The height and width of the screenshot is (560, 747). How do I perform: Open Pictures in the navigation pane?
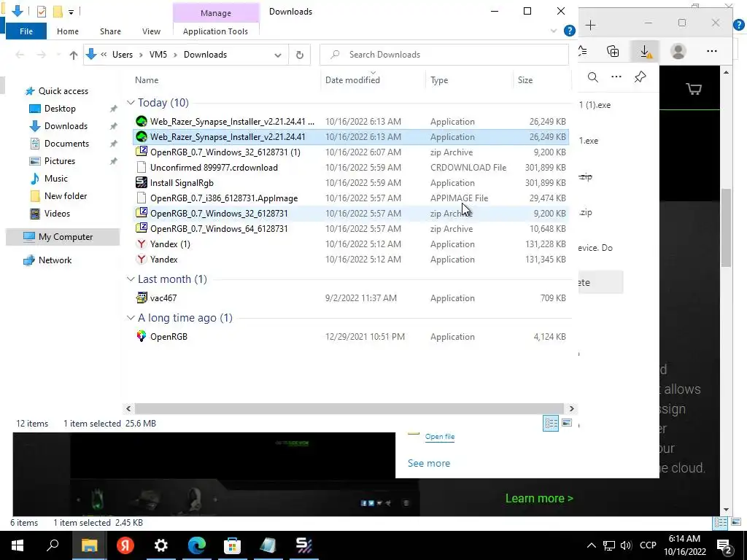click(60, 161)
